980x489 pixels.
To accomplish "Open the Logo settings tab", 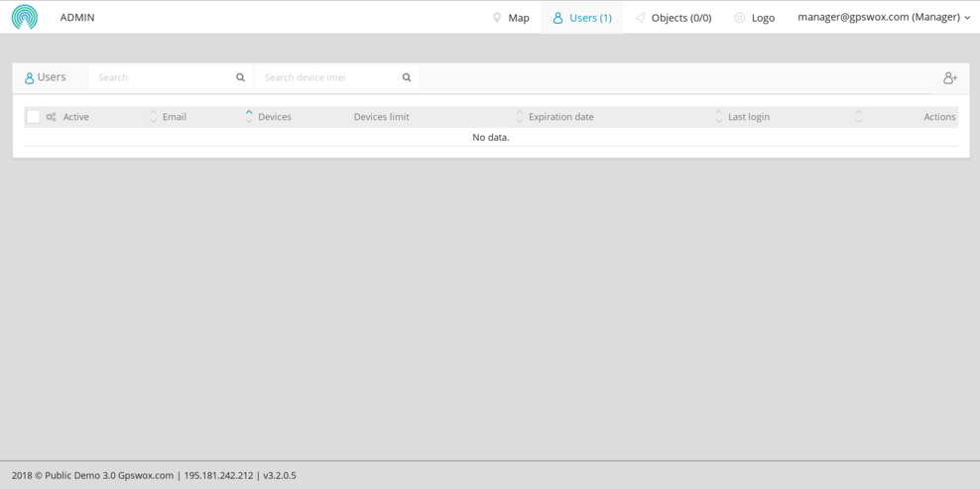I will [x=755, y=18].
